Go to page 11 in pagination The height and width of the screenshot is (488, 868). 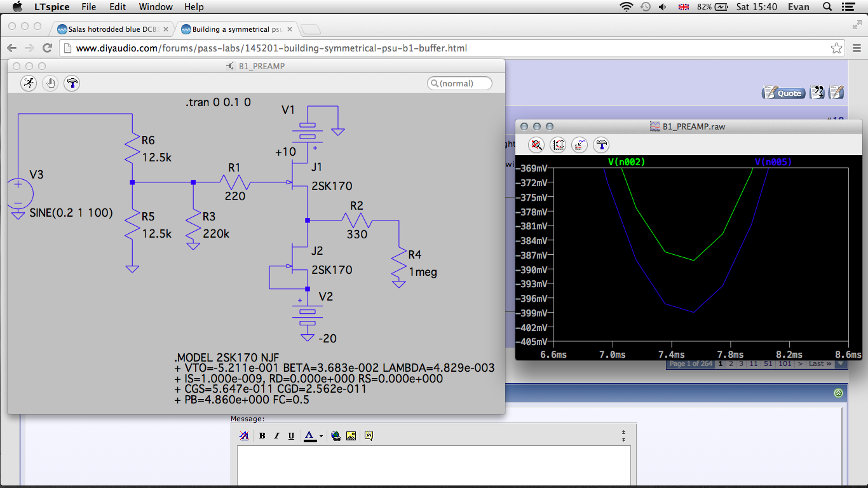pos(753,364)
